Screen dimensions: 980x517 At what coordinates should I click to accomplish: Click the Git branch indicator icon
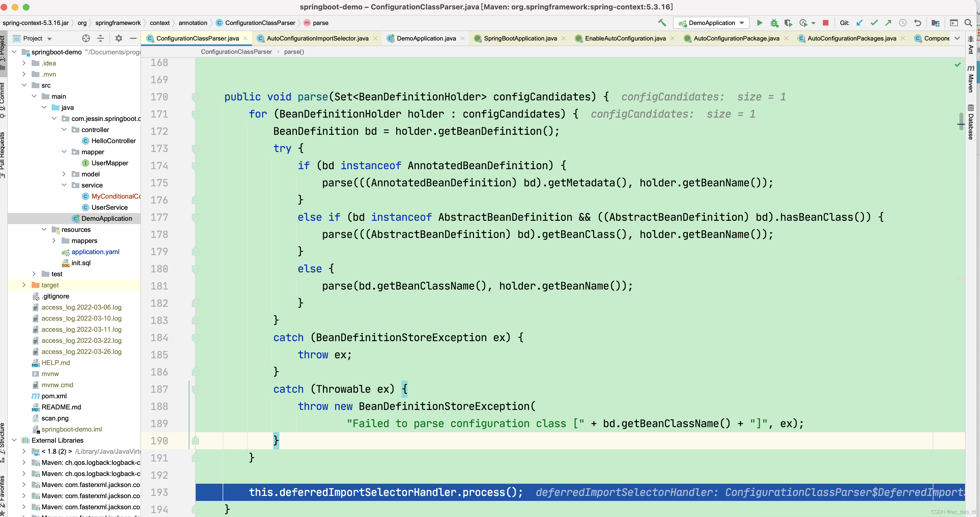point(859,23)
